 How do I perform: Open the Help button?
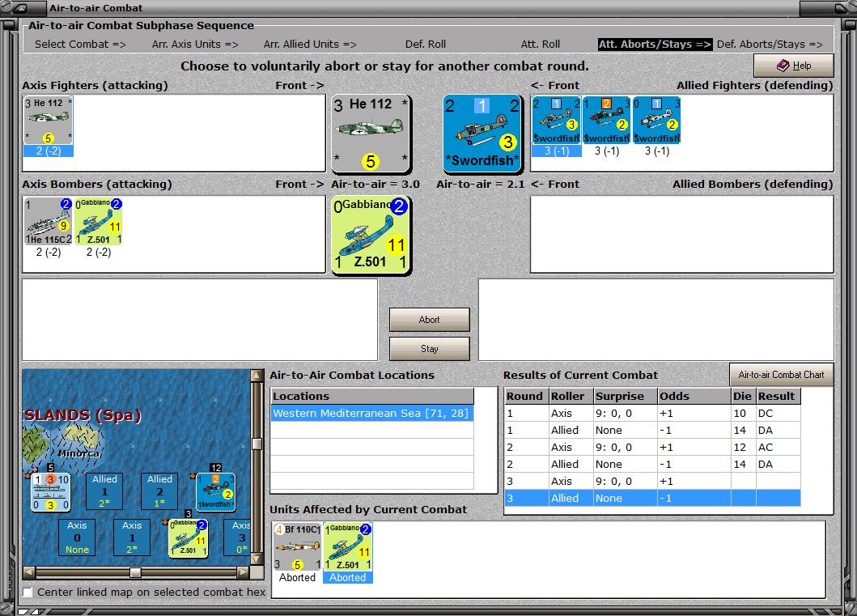click(x=794, y=66)
